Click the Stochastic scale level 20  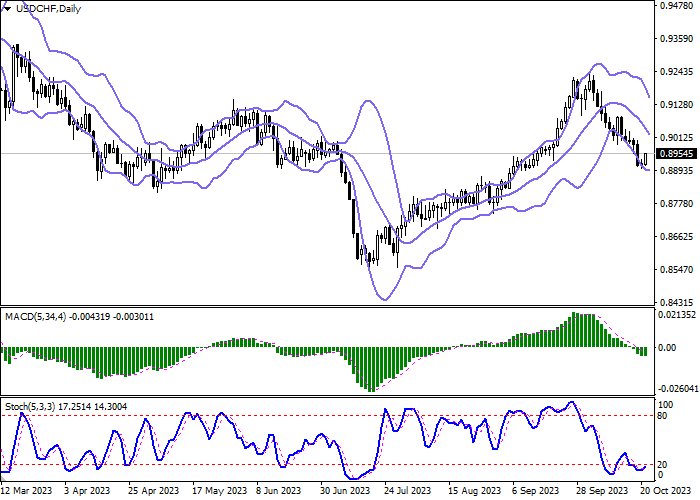coord(662,465)
